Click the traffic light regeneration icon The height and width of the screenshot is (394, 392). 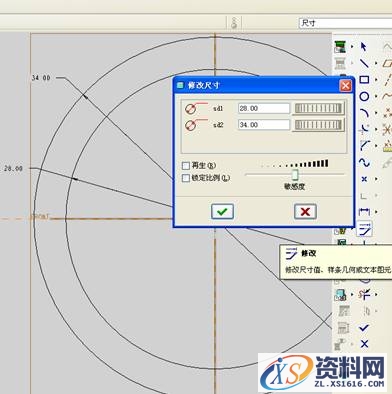click(234, 23)
